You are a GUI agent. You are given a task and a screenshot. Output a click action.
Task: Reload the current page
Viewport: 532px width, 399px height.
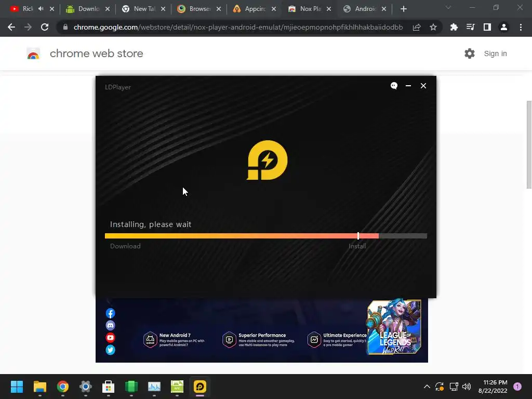pos(45,27)
